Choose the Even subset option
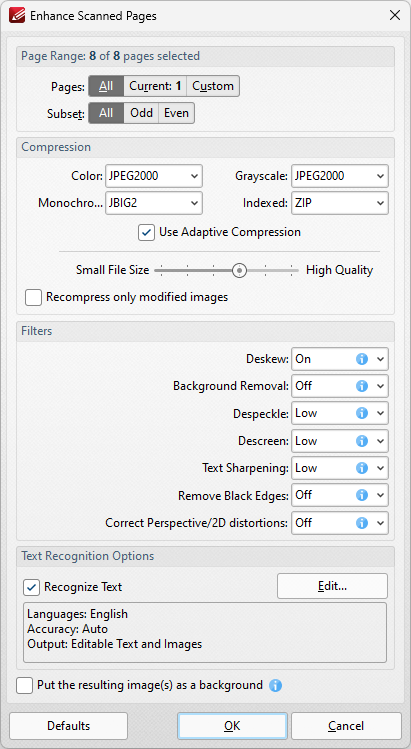411x749 pixels. [176, 113]
